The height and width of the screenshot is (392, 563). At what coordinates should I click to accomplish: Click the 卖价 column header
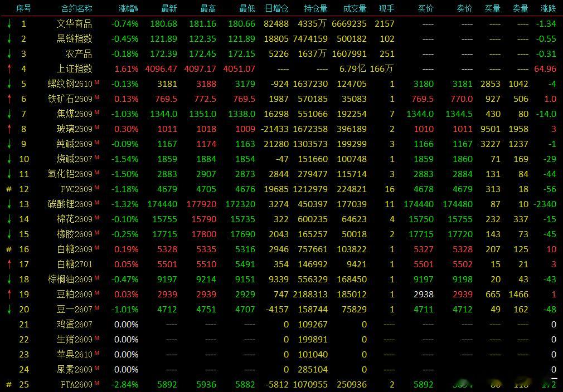(464, 8)
